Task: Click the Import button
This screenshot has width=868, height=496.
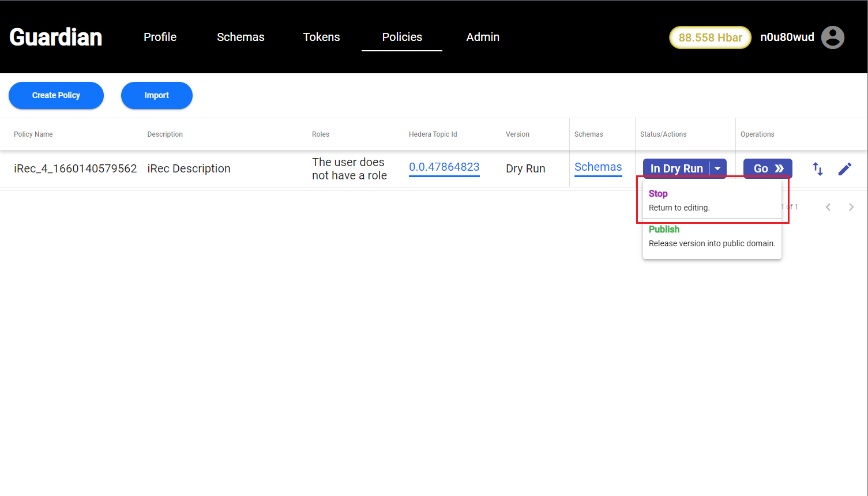Action: pos(157,95)
